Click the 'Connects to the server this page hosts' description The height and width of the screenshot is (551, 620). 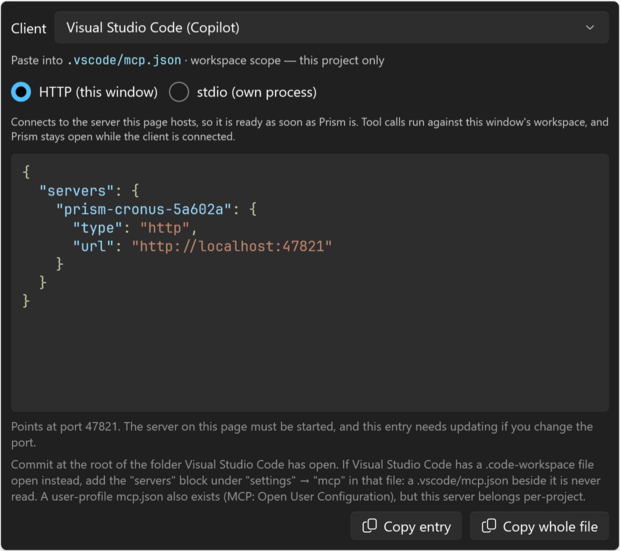(x=310, y=129)
